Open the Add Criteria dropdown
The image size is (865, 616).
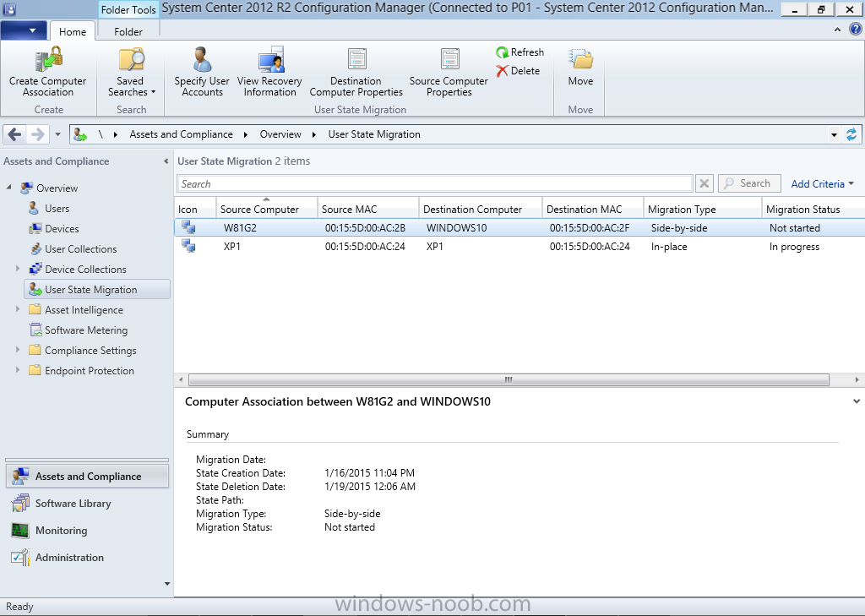click(822, 184)
